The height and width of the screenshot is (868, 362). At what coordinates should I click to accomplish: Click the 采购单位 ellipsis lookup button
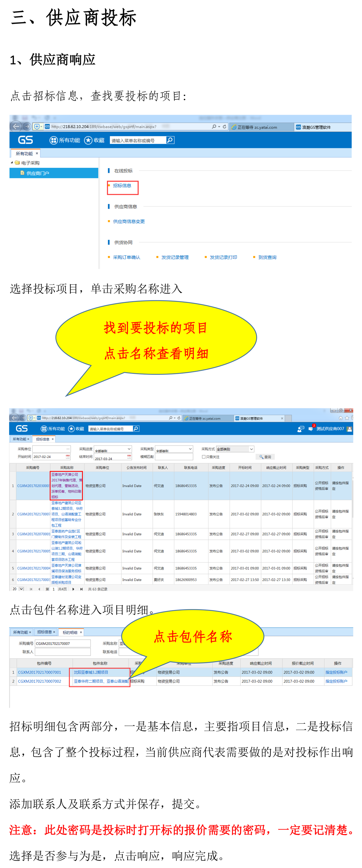68,449
